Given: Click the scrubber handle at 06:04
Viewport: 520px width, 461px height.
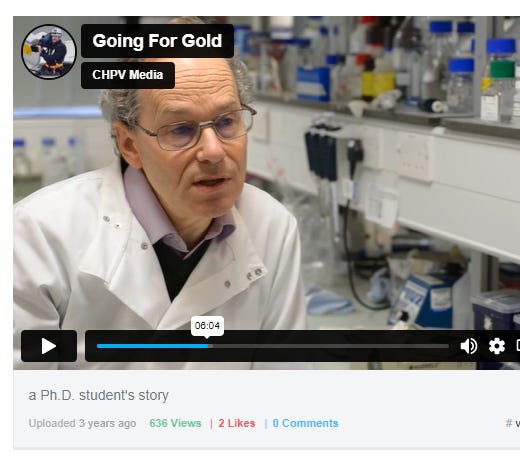Looking at the screenshot, I should click(x=208, y=346).
